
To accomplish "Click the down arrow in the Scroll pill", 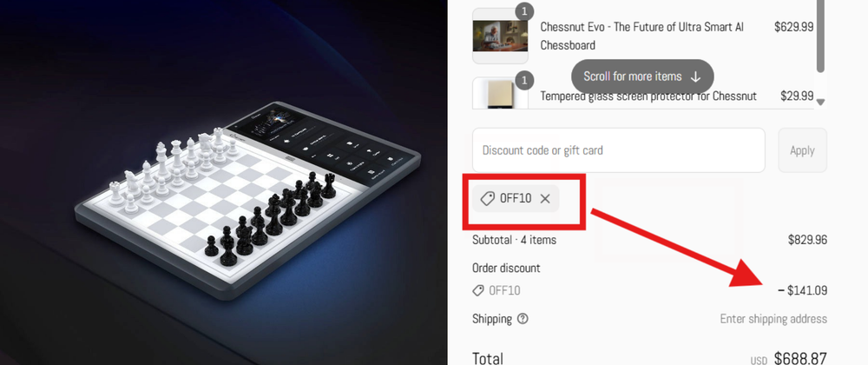I will point(696,77).
